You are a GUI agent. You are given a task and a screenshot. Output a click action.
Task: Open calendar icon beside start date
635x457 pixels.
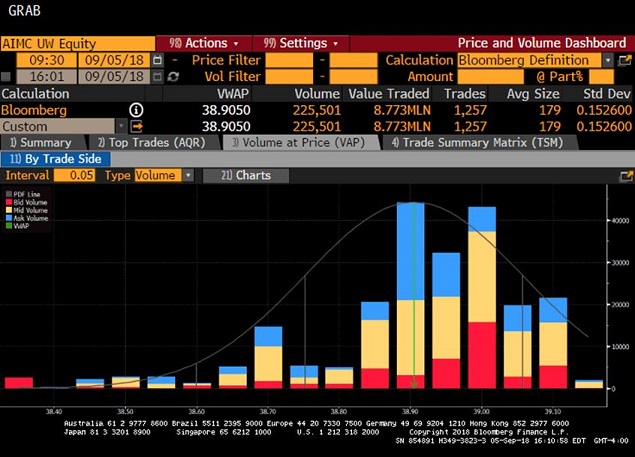tap(158, 60)
